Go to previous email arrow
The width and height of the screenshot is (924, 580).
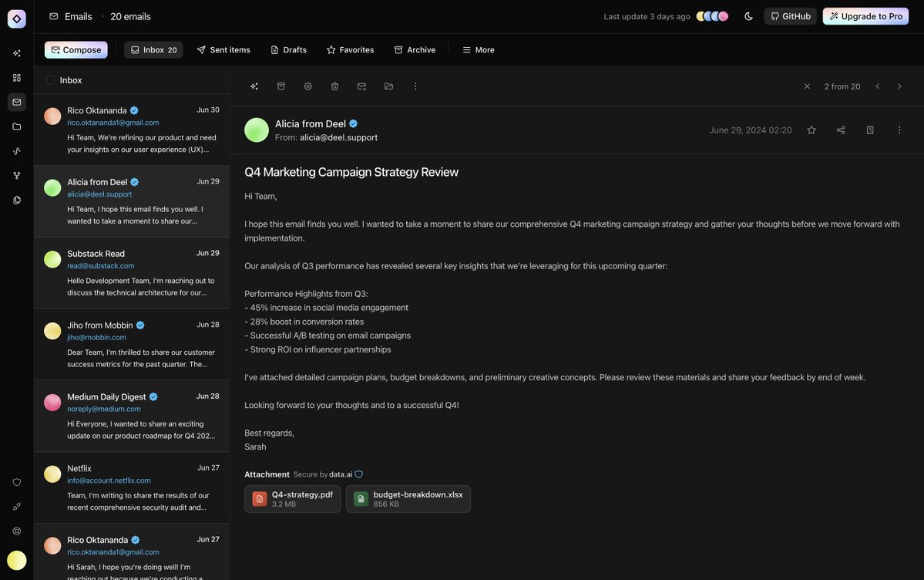pyautogui.click(x=878, y=86)
